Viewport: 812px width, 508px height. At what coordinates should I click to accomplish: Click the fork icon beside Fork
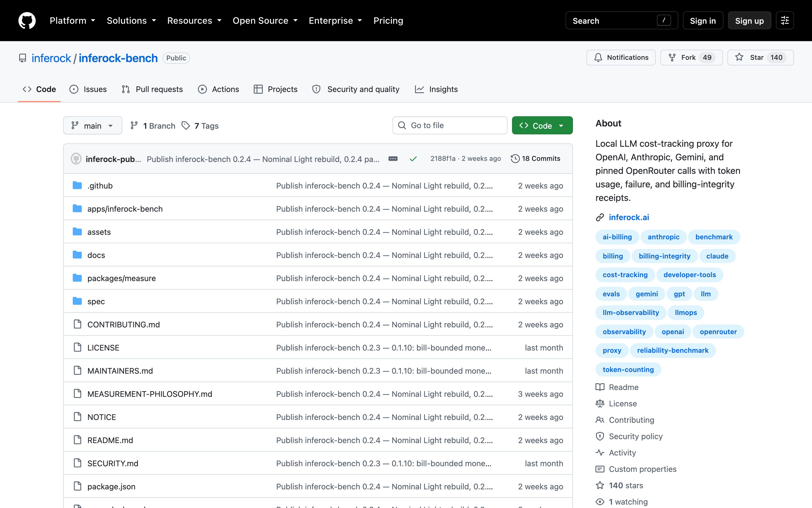(672, 58)
